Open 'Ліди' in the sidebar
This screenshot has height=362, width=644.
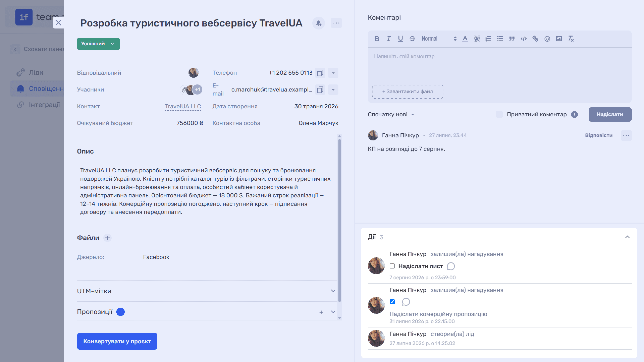click(36, 72)
